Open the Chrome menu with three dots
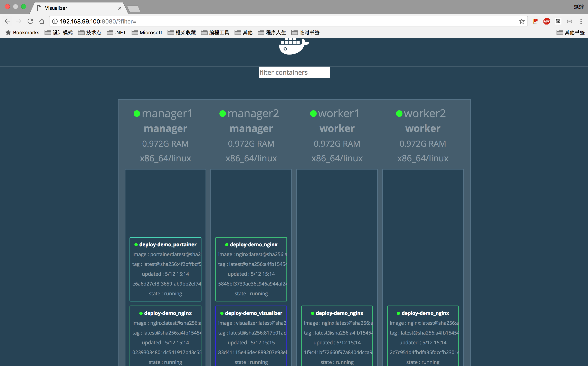Image resolution: width=588 pixels, height=366 pixels. [x=581, y=21]
